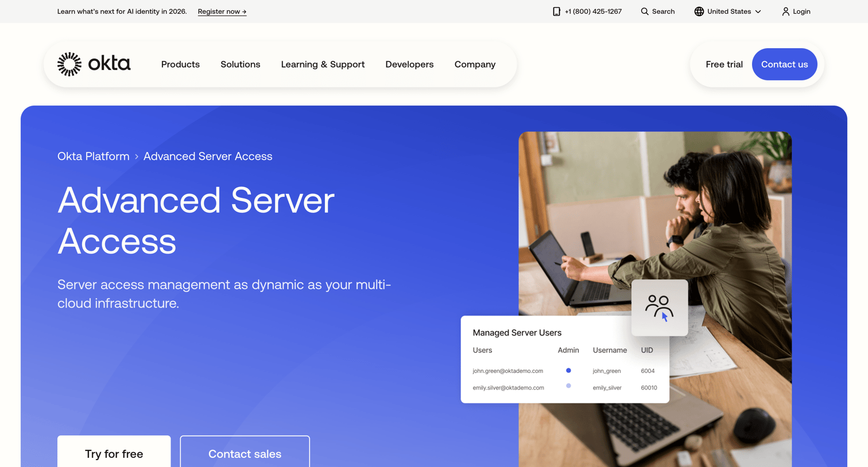The width and height of the screenshot is (868, 467).
Task: Open the Developers menu
Action: point(409,64)
